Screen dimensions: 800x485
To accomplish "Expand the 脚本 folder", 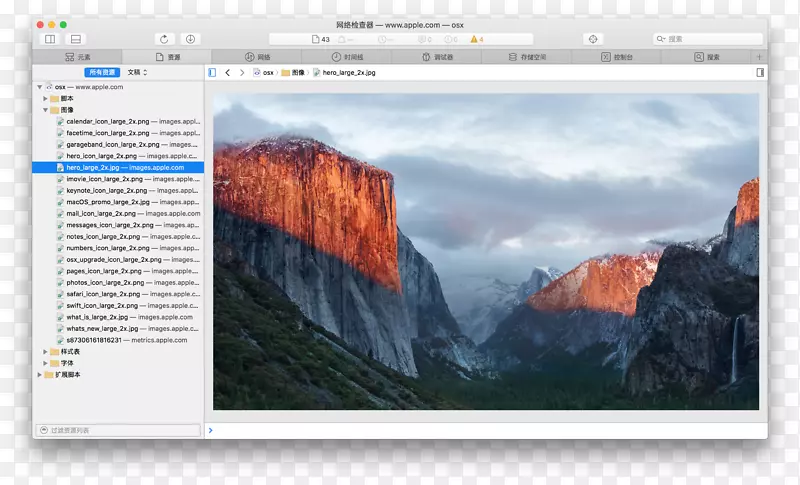I will click(x=45, y=98).
